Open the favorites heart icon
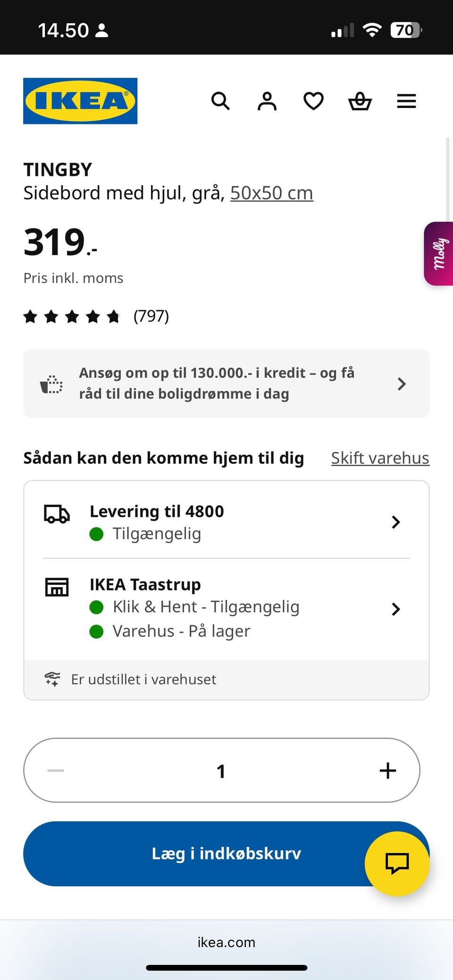The height and width of the screenshot is (980, 453). tap(313, 101)
